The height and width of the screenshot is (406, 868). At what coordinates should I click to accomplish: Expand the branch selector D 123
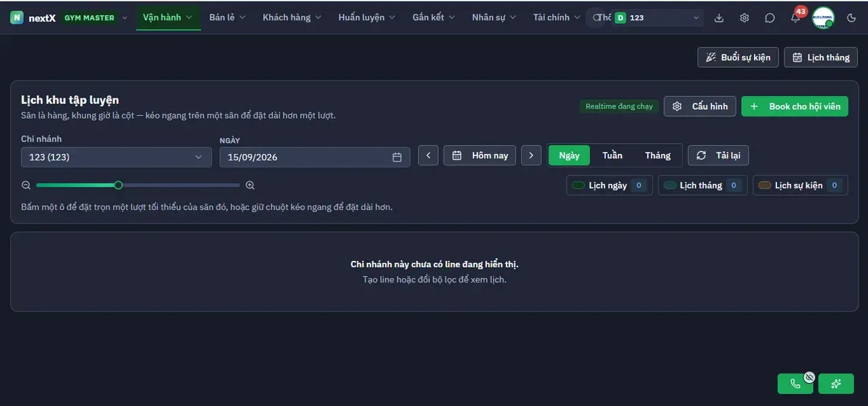tap(658, 18)
